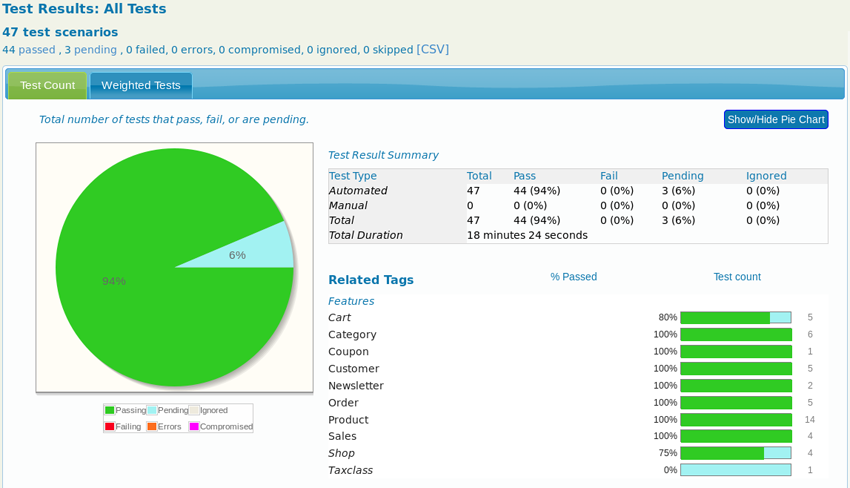Viewport: 850px width, 488px height.
Task: Click the light blue Pending legend swatch
Action: [152, 410]
